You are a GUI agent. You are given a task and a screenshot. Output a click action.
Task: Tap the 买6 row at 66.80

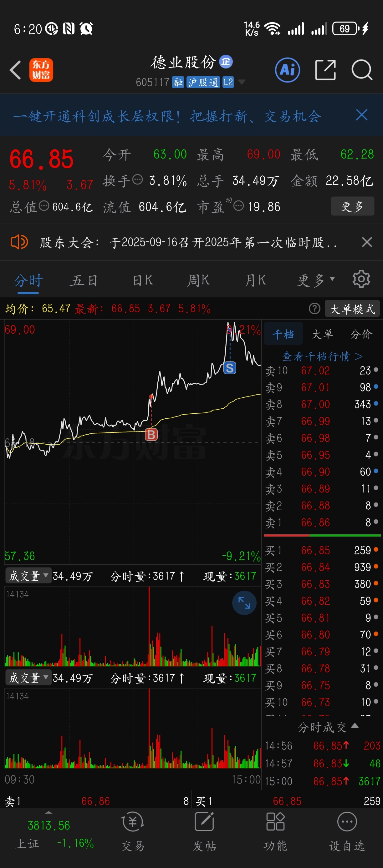click(x=322, y=635)
